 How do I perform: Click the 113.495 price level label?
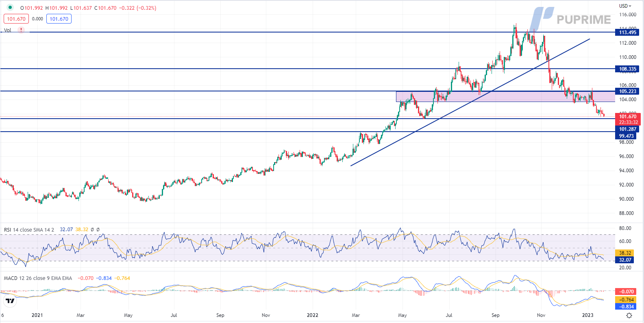627,33
